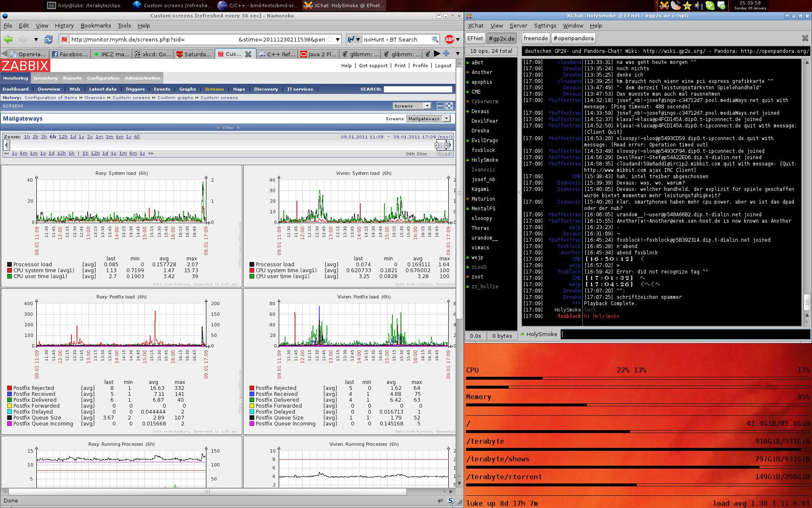
Task: Bookmark page using star in URL bar
Action: pos(330,39)
